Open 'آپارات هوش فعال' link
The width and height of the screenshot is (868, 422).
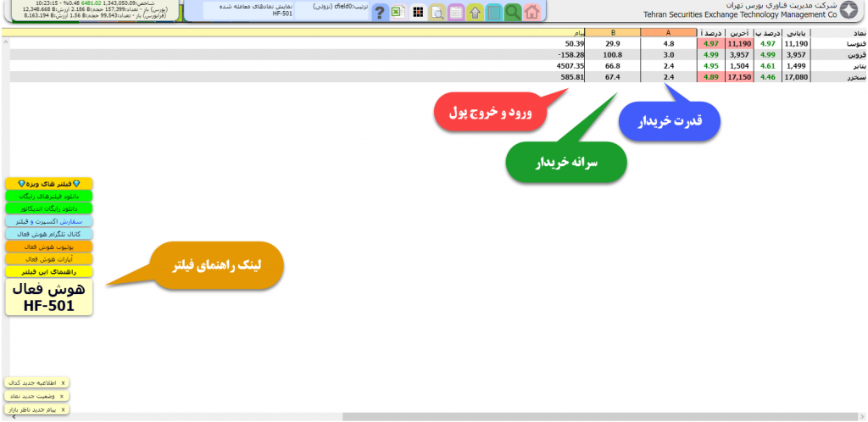pyautogui.click(x=49, y=258)
